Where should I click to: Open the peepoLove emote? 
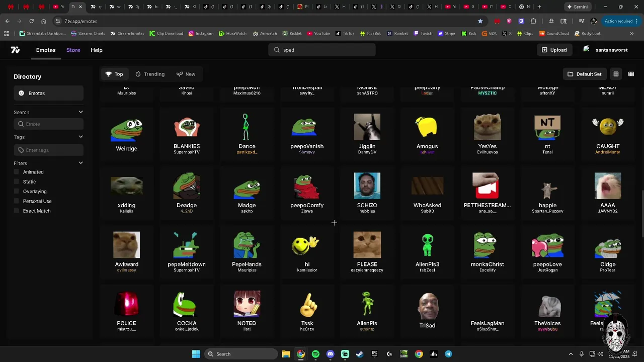(547, 252)
